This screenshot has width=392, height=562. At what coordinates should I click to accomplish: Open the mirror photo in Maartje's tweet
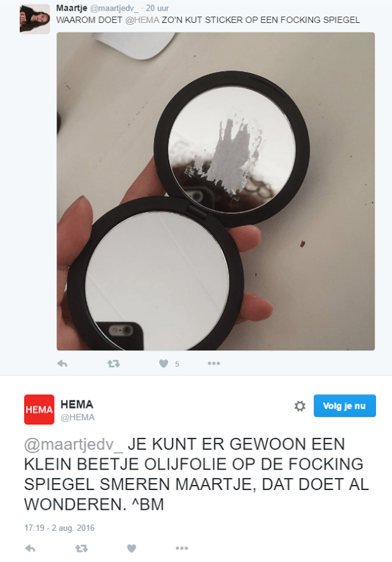(216, 192)
